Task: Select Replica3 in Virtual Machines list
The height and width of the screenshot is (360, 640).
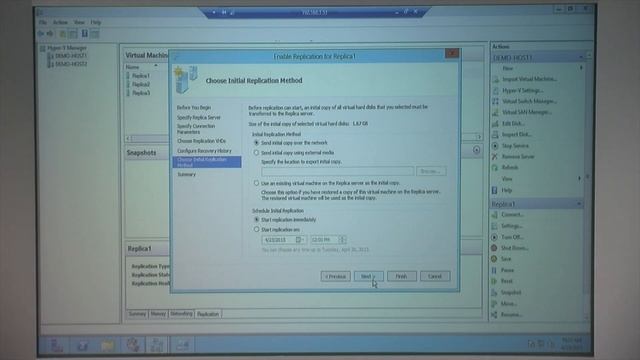Action: (141, 93)
